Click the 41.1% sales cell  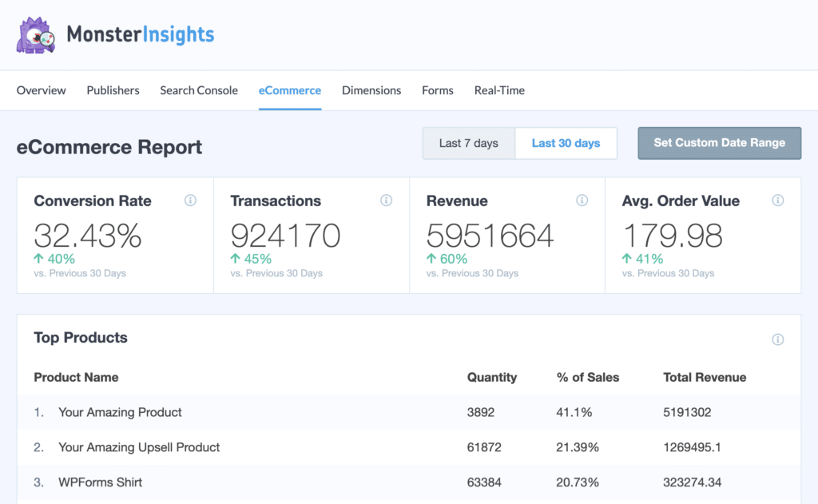pos(574,412)
